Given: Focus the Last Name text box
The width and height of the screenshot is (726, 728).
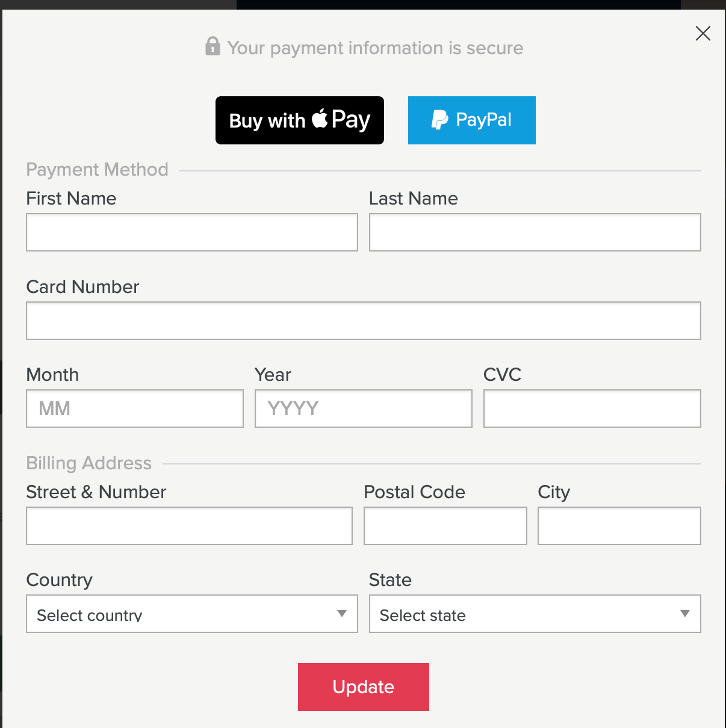Looking at the screenshot, I should [x=535, y=232].
